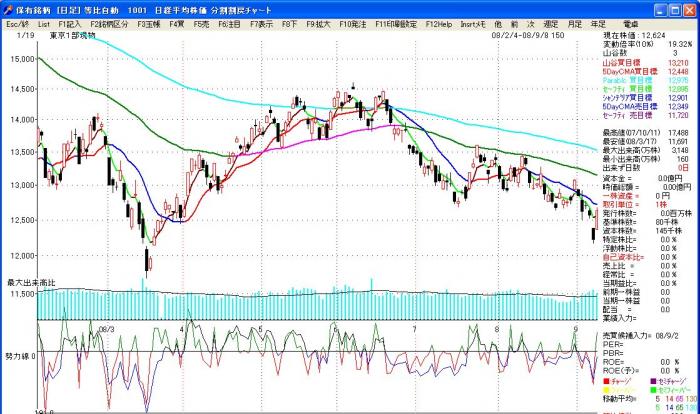Click the red チャージ legend swatch

pyautogui.click(x=606, y=381)
